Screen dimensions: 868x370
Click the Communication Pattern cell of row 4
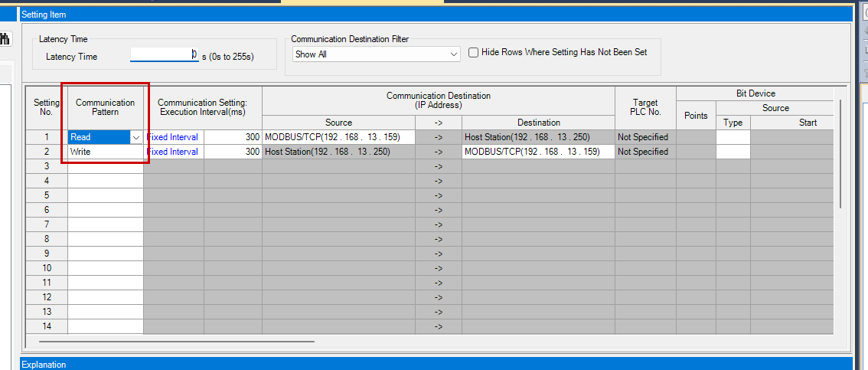coord(106,181)
